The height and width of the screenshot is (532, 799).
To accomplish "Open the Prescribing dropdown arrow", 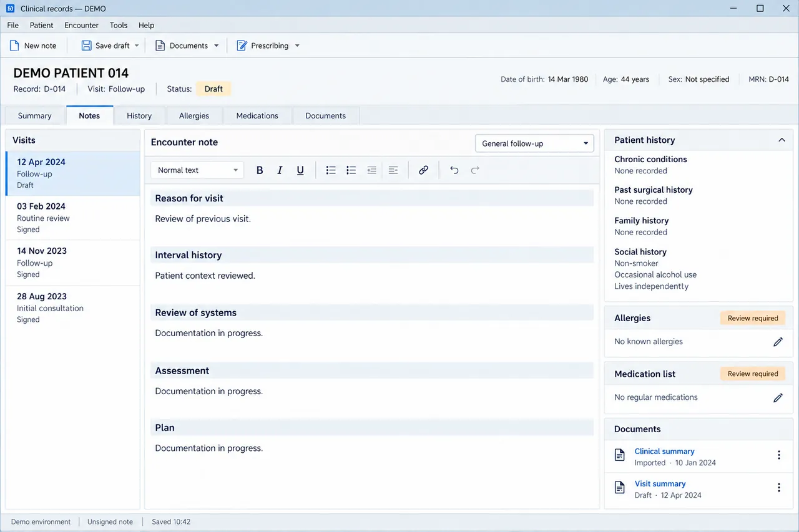I will click(x=297, y=46).
